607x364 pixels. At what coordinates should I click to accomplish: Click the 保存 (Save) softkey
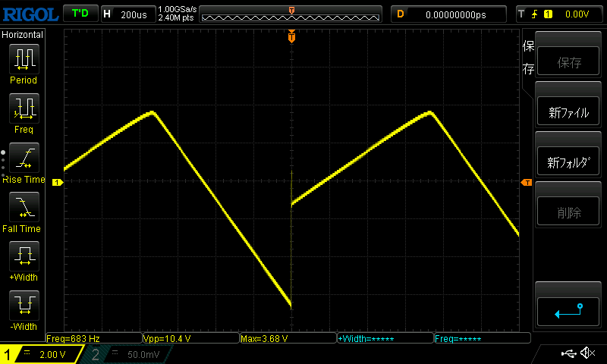coord(568,62)
